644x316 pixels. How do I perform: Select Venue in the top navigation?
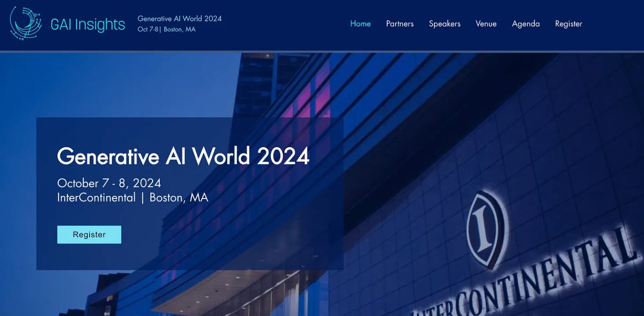486,24
